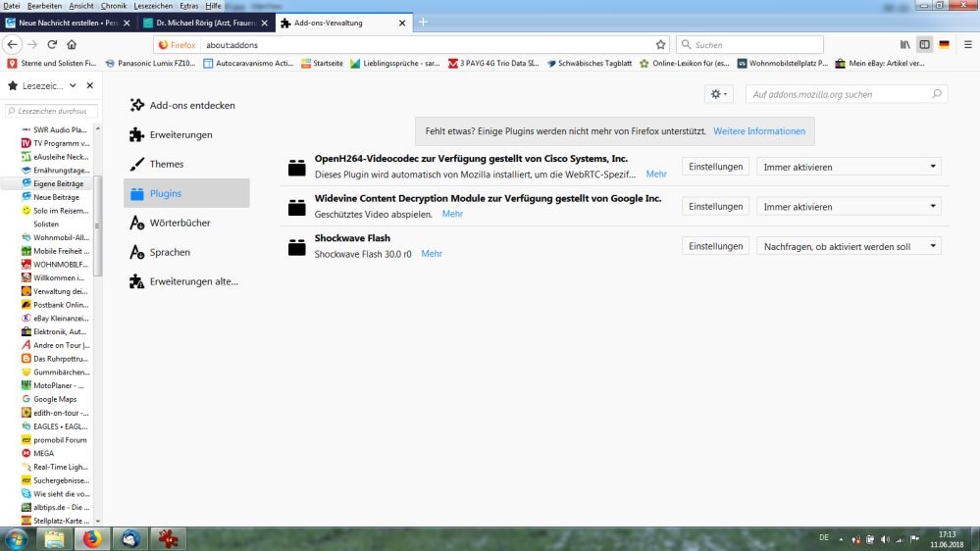This screenshot has width=980, height=551.
Task: Click the volume speaker tray icon
Action: [x=885, y=539]
